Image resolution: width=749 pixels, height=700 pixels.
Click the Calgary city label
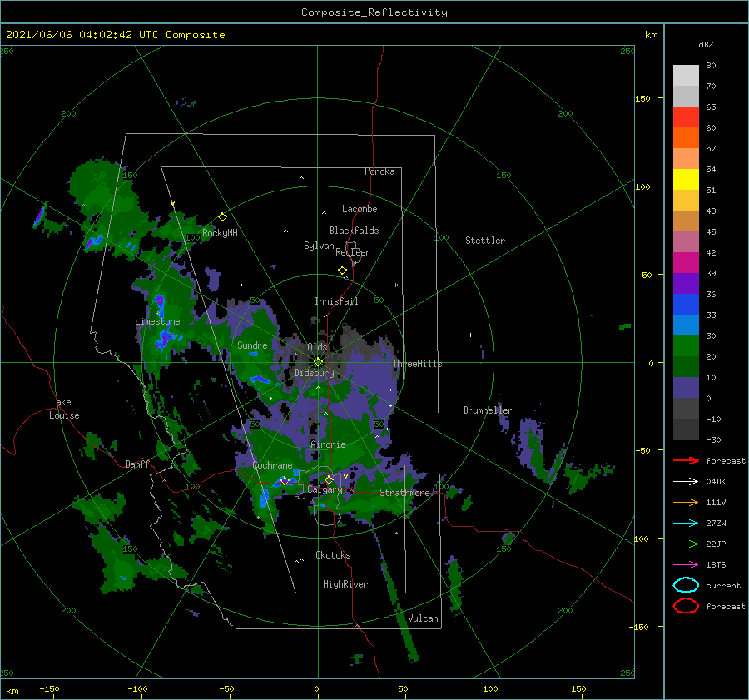[325, 489]
